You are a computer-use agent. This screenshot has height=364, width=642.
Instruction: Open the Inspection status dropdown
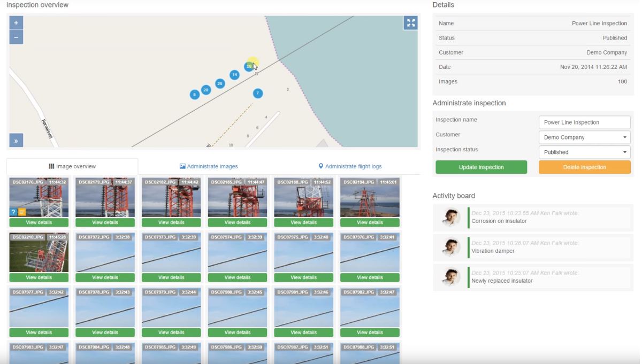584,152
